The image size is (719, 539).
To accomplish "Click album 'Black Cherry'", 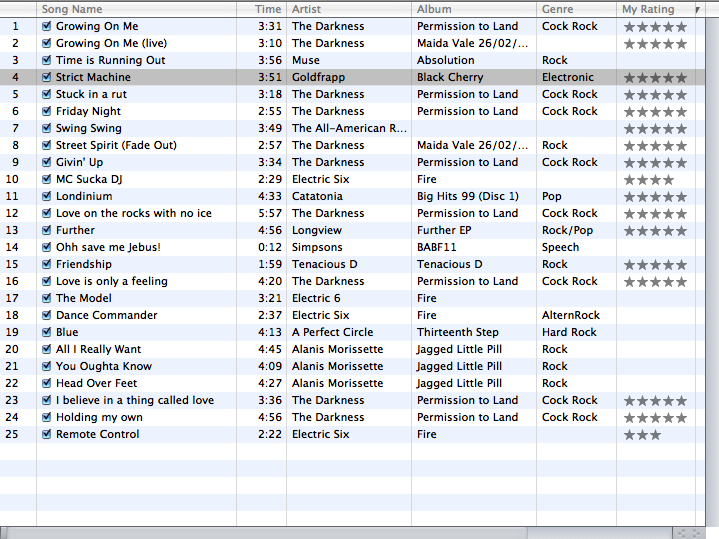I will pyautogui.click(x=450, y=77).
